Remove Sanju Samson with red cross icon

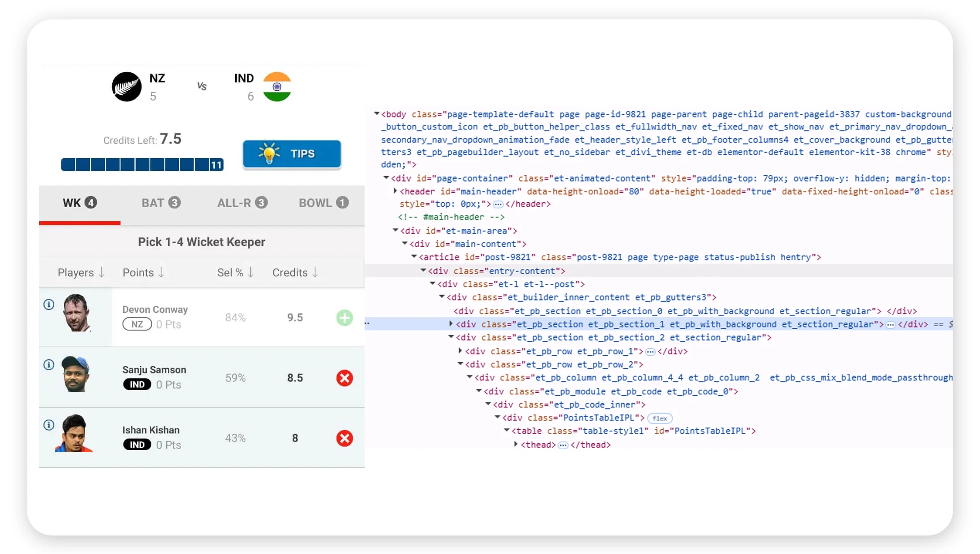pos(344,378)
